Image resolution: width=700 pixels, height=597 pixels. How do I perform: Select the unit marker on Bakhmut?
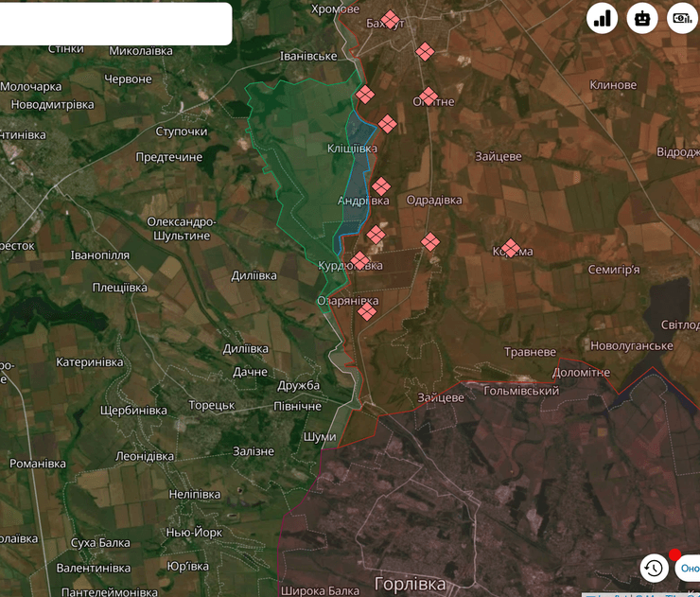coord(390,20)
